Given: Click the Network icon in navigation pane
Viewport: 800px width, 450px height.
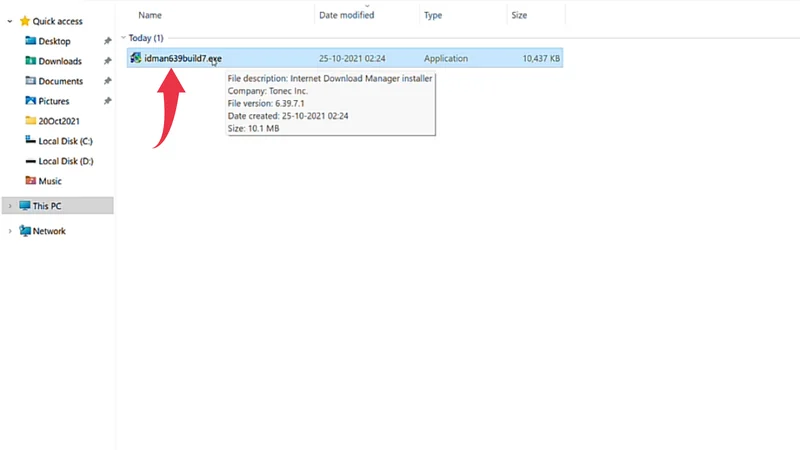Looking at the screenshot, I should 25,231.
